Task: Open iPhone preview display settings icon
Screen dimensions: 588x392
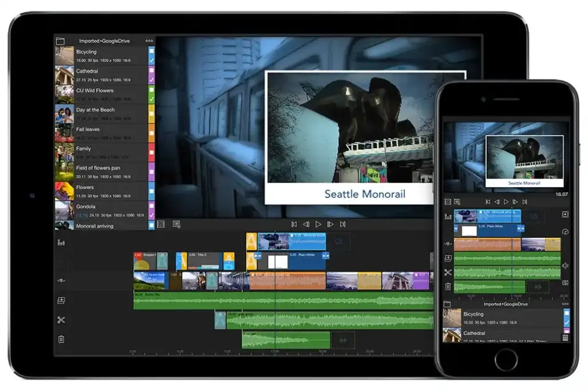Action: [x=457, y=201]
